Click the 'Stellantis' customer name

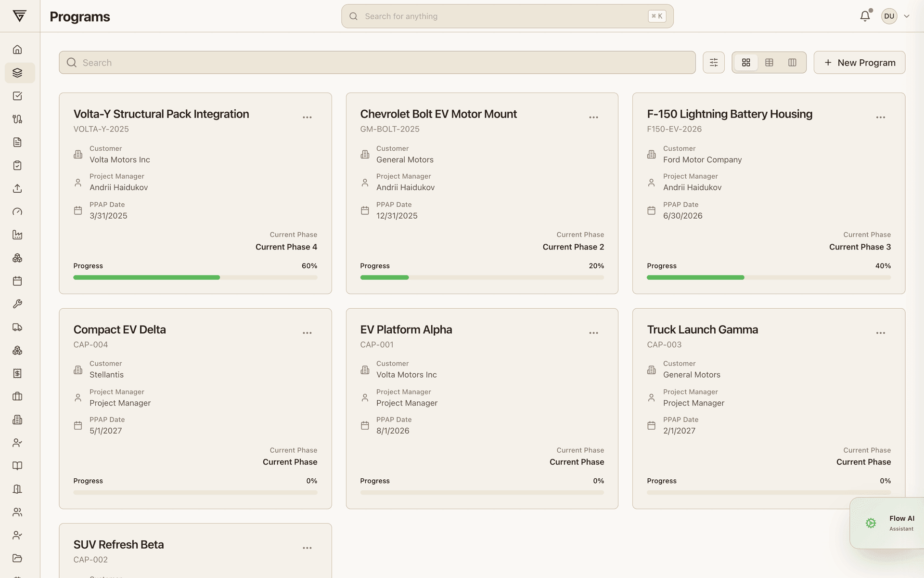(106, 375)
